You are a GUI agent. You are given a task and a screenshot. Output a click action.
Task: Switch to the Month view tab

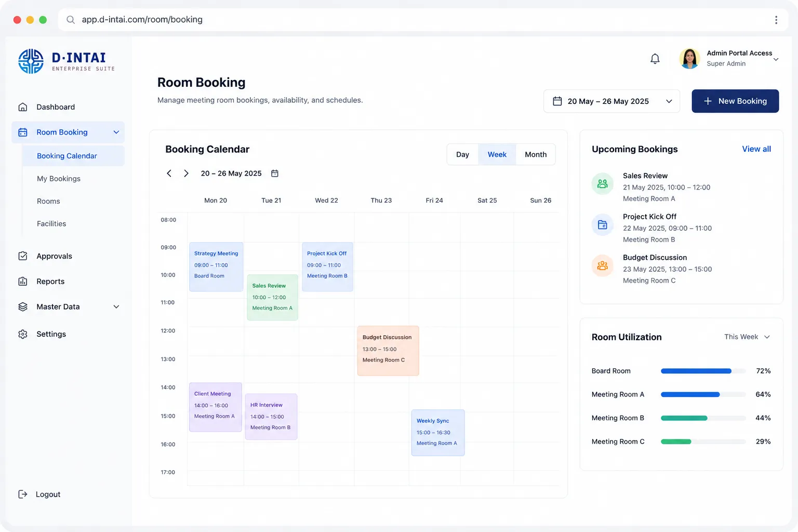click(536, 155)
